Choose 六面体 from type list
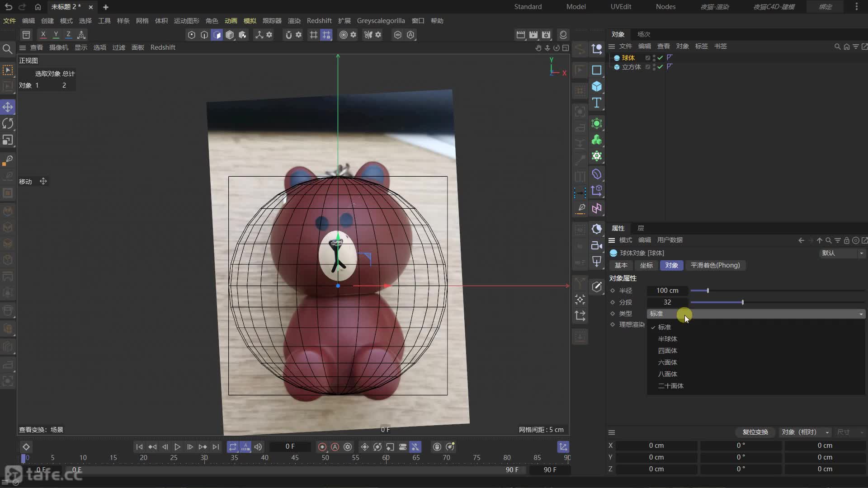The width and height of the screenshot is (868, 488). (668, 362)
